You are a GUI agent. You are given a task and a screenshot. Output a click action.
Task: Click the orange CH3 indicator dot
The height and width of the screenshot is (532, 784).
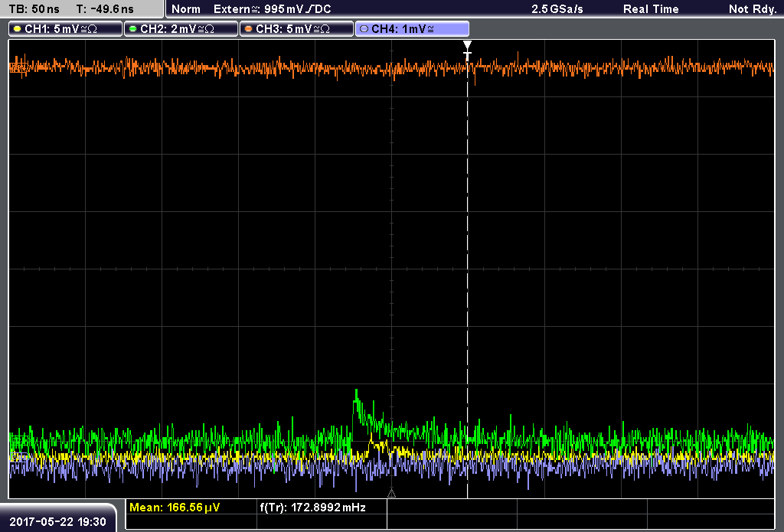coord(248,29)
